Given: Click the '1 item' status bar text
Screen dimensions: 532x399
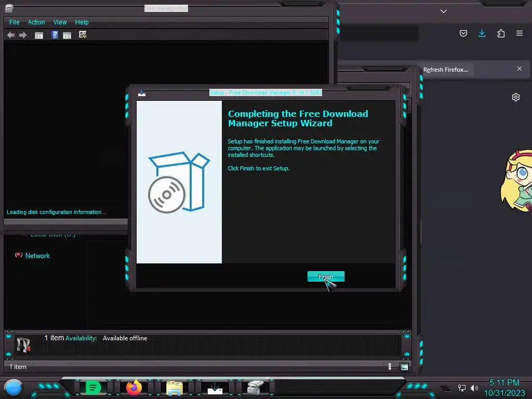Looking at the screenshot, I should (18, 367).
